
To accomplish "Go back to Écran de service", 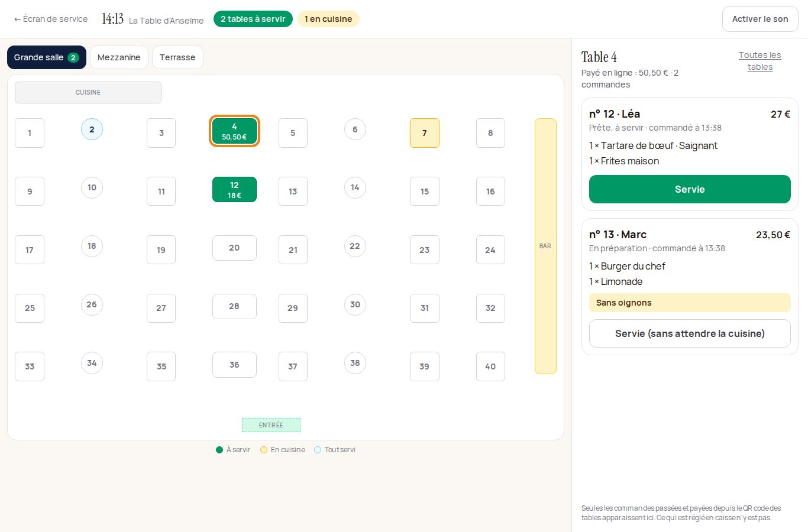I will 51,19.
